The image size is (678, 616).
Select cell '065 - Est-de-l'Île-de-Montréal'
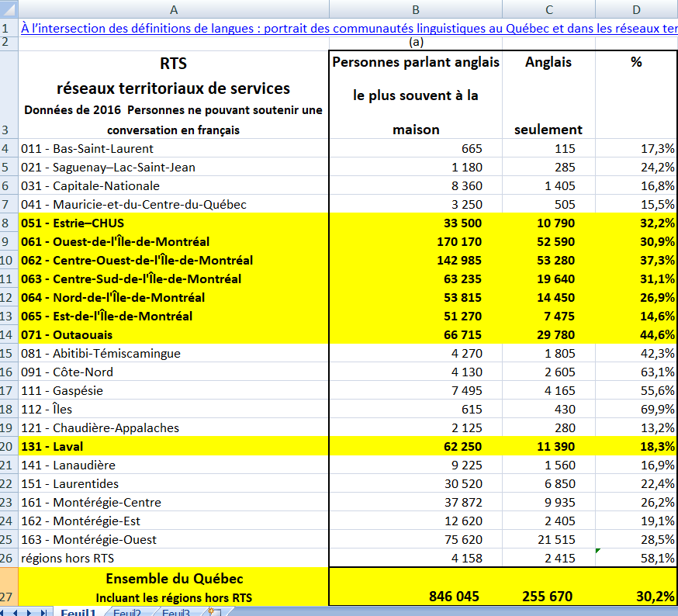pos(174,316)
